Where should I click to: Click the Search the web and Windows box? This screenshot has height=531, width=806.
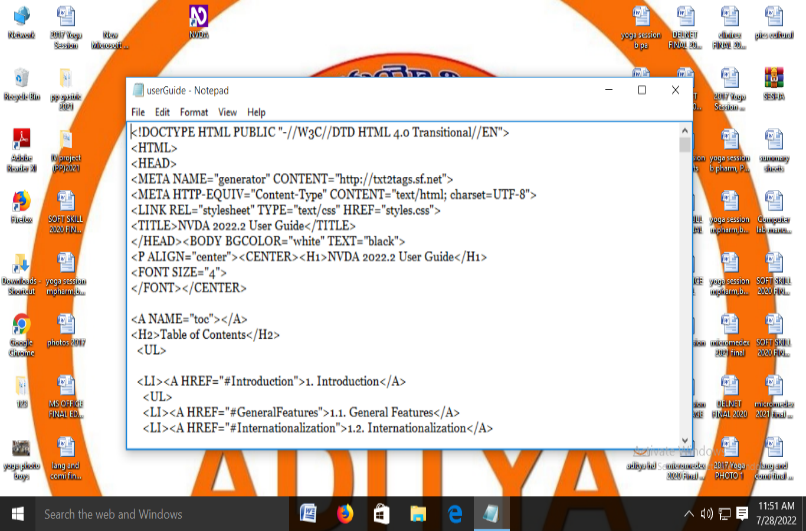[x=162, y=514]
